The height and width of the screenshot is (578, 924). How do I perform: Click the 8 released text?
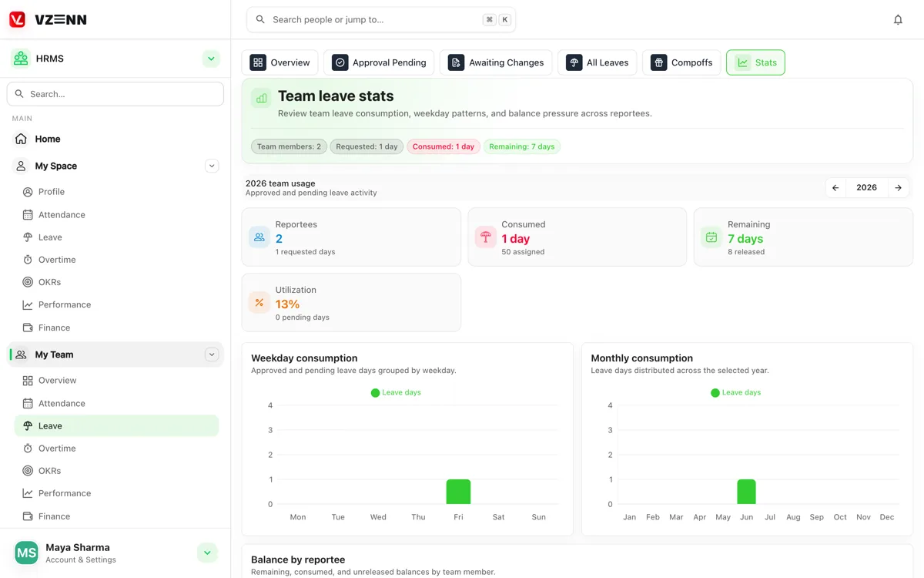[x=746, y=252]
